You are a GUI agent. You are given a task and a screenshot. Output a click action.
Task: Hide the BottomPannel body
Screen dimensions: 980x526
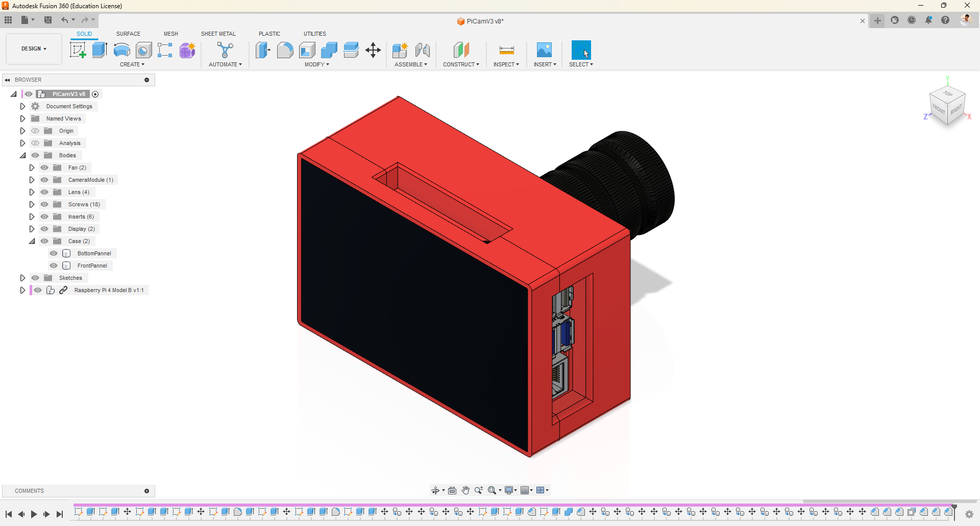[x=54, y=253]
